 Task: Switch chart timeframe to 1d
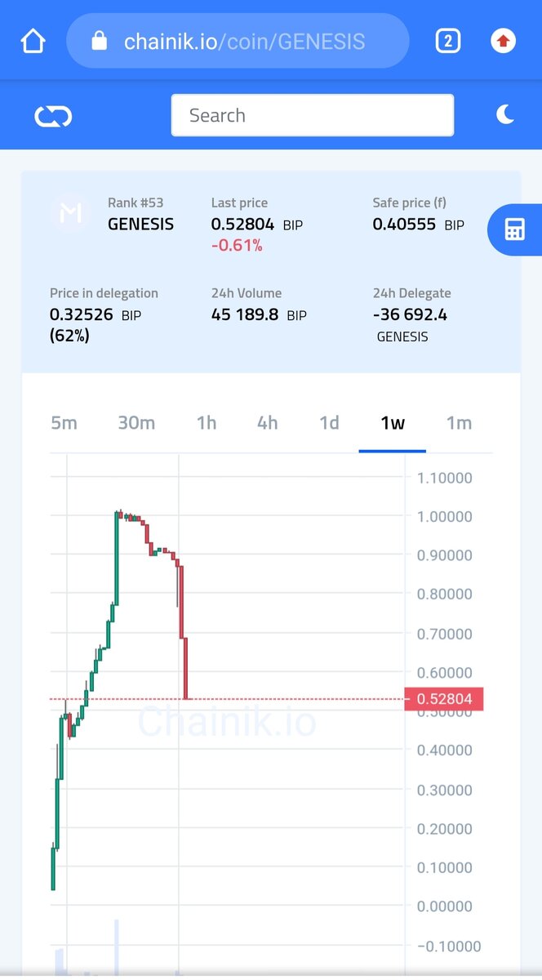pyautogui.click(x=329, y=423)
